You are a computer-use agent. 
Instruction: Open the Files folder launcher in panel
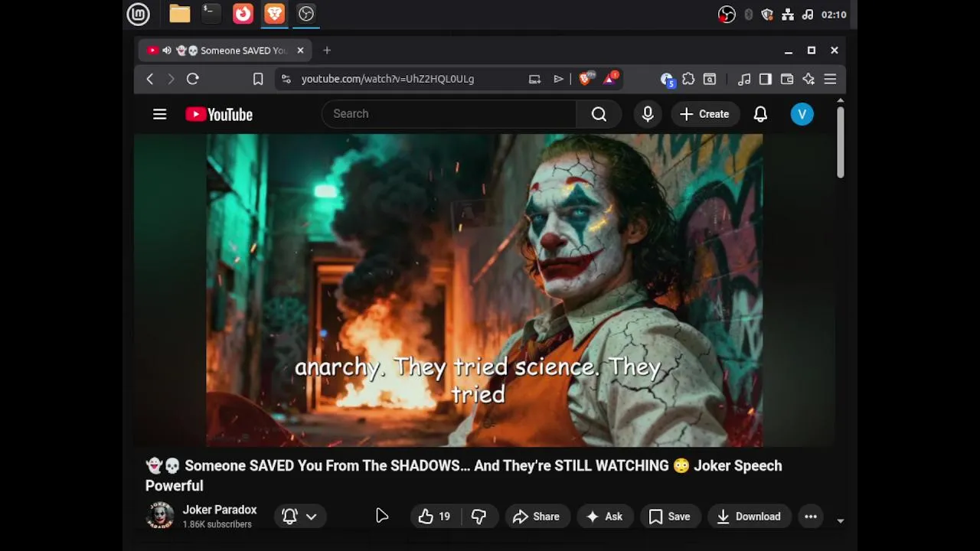click(180, 14)
